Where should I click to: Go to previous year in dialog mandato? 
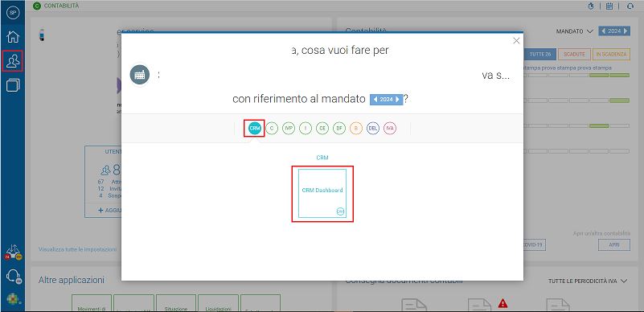pyautogui.click(x=375, y=100)
